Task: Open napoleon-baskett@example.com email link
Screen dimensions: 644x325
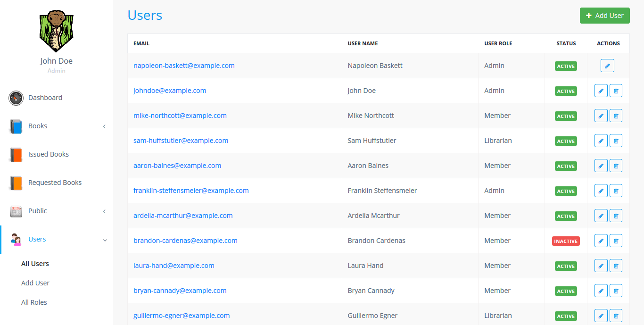Action: click(184, 66)
